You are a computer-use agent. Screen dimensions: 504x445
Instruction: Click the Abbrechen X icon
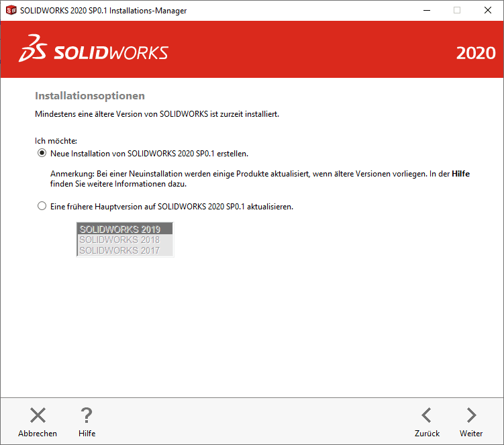click(x=38, y=415)
